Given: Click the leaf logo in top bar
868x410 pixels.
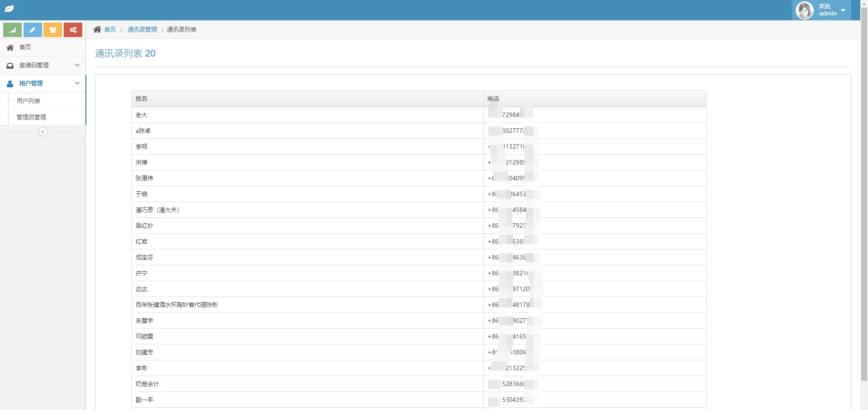Looking at the screenshot, I should pyautogui.click(x=9, y=9).
